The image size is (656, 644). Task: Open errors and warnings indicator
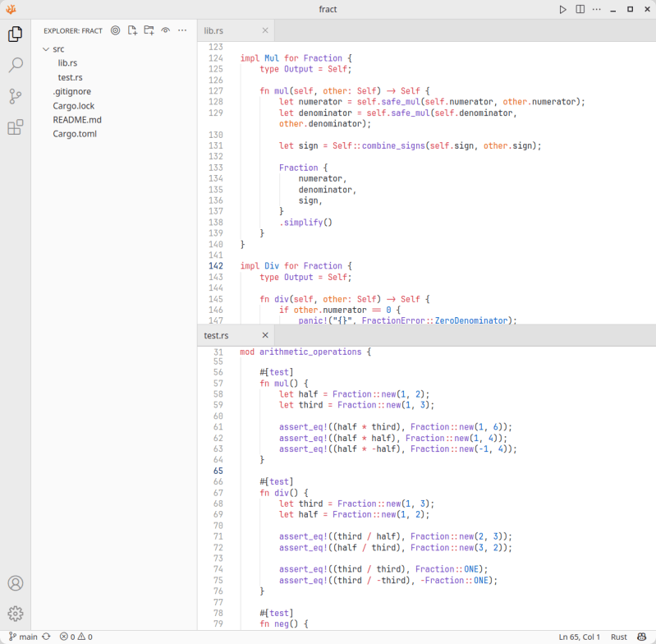pyautogui.click(x=76, y=637)
